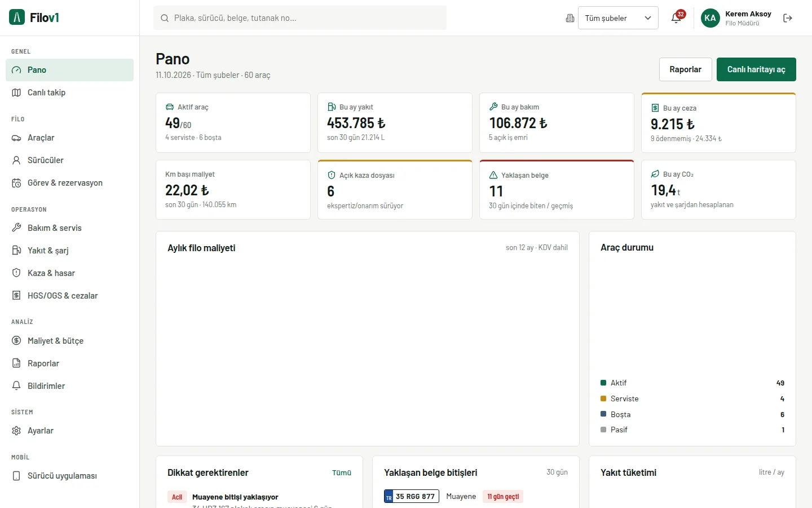Select the Araçlar car icon
Viewport: 812px width, 508px height.
[x=16, y=138]
